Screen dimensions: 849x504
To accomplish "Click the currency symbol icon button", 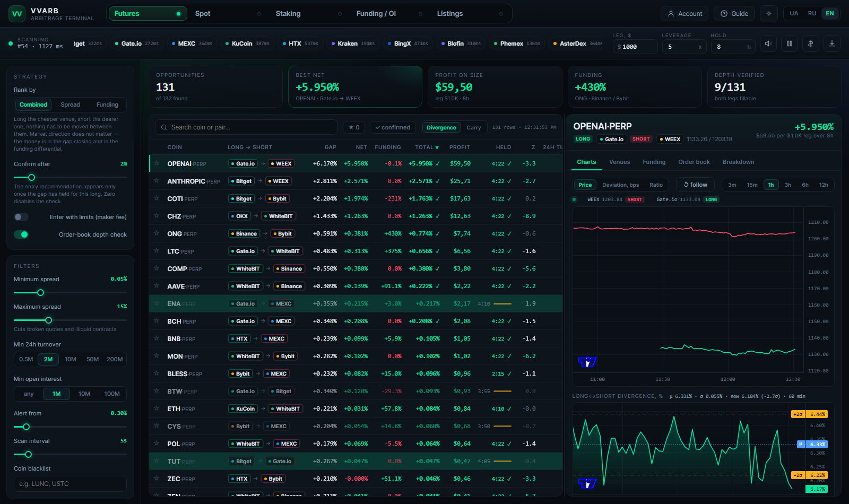I will coord(811,44).
